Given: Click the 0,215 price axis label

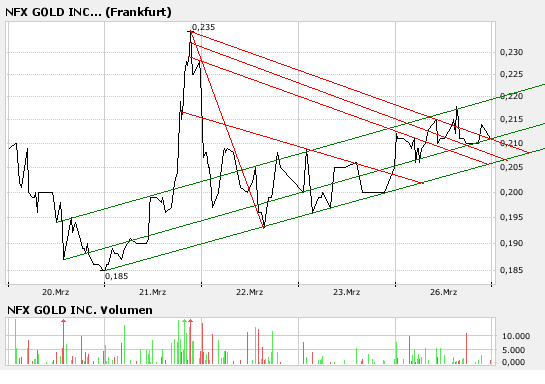Looking at the screenshot, I should pyautogui.click(x=511, y=119).
